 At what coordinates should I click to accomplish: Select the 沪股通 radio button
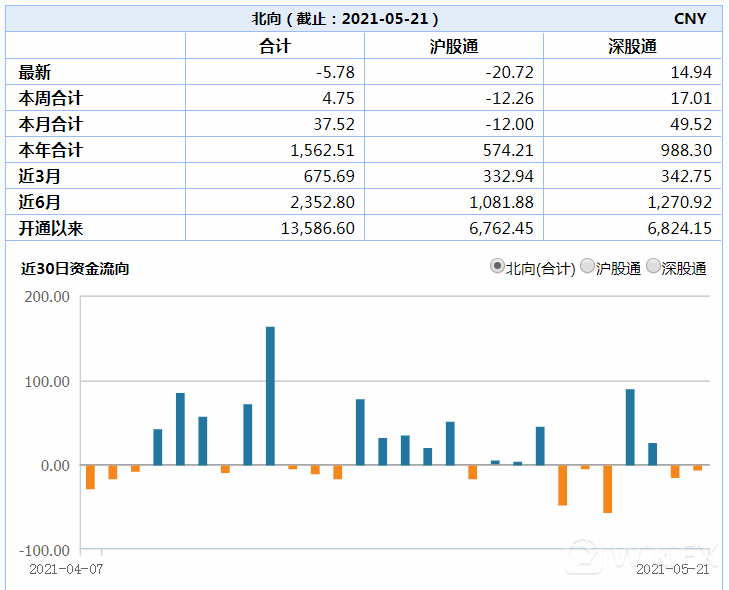(x=587, y=267)
